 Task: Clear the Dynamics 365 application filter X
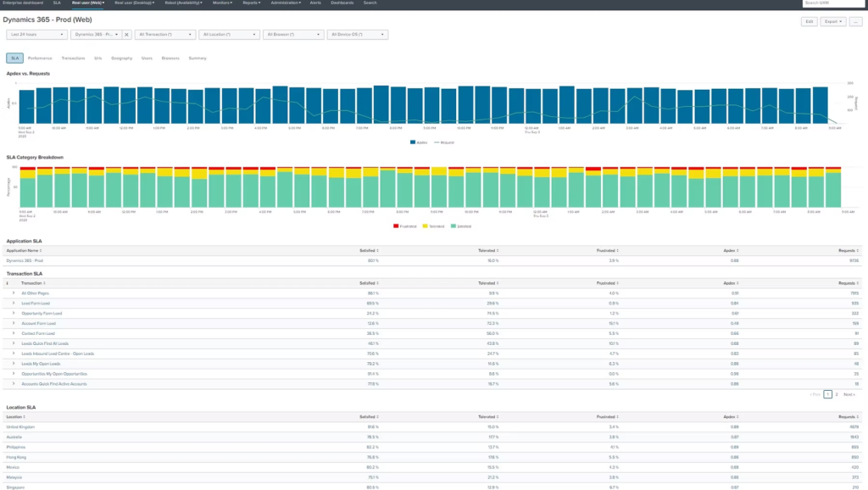127,34
